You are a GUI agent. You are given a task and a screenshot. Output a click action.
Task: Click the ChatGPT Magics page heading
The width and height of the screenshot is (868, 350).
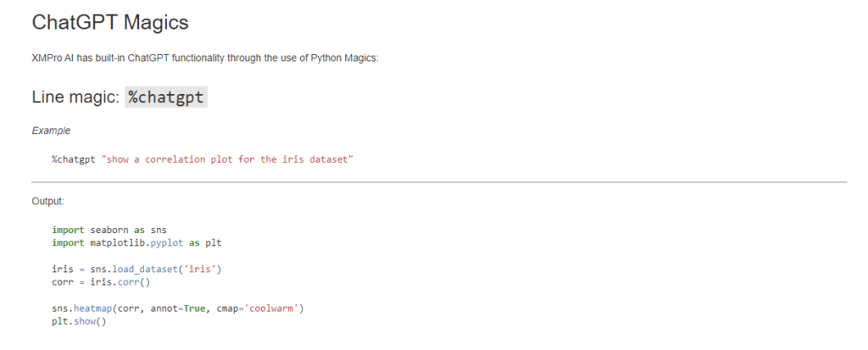[x=110, y=22]
